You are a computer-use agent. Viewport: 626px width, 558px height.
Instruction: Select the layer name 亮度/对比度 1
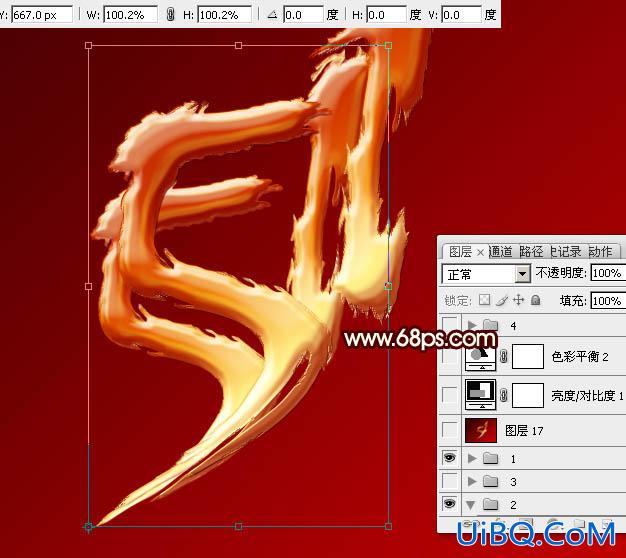pos(587,395)
